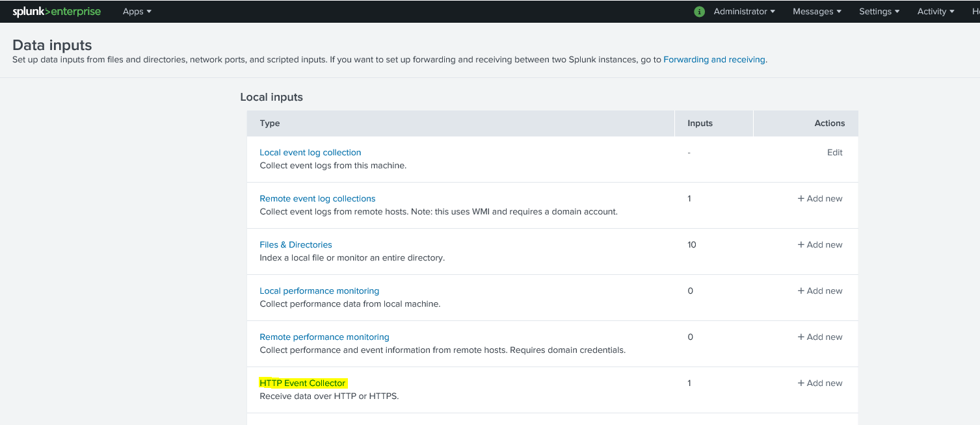The width and height of the screenshot is (980, 425).
Task: Open the Apps dropdown menu
Action: (x=137, y=12)
